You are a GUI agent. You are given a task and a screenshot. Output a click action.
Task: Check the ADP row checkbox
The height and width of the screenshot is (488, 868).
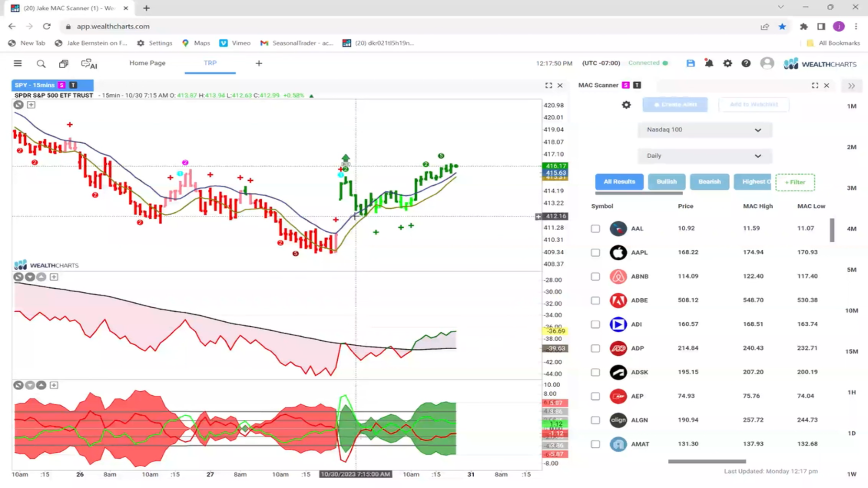coord(595,348)
